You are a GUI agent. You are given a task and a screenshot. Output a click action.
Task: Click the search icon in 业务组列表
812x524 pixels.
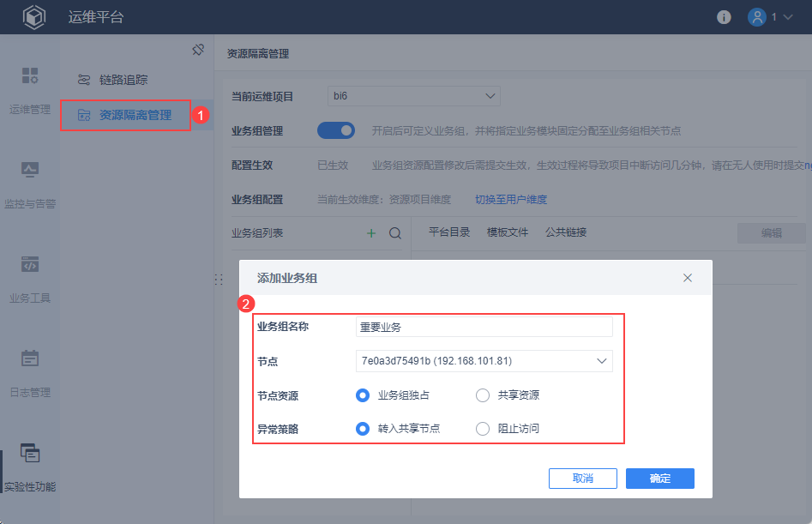pyautogui.click(x=395, y=233)
